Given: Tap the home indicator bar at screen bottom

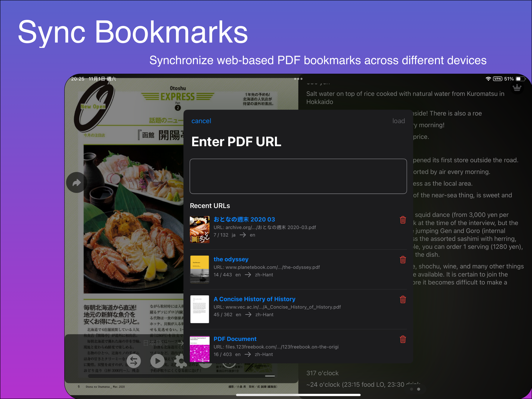Looking at the screenshot, I should pos(298,395).
